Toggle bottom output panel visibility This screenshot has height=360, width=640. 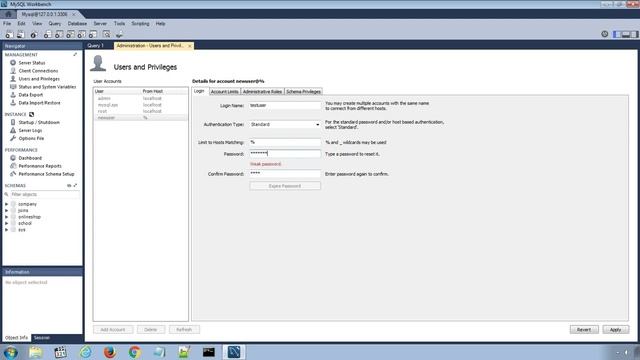[626, 34]
